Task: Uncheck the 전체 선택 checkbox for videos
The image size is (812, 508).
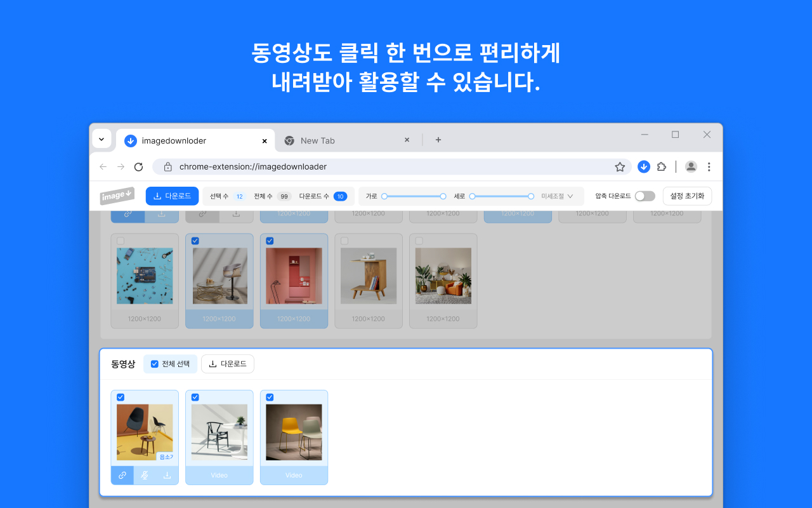Action: click(x=154, y=364)
